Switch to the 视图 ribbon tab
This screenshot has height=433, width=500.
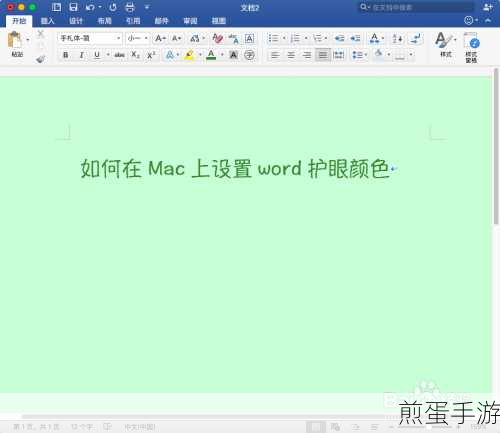click(219, 21)
